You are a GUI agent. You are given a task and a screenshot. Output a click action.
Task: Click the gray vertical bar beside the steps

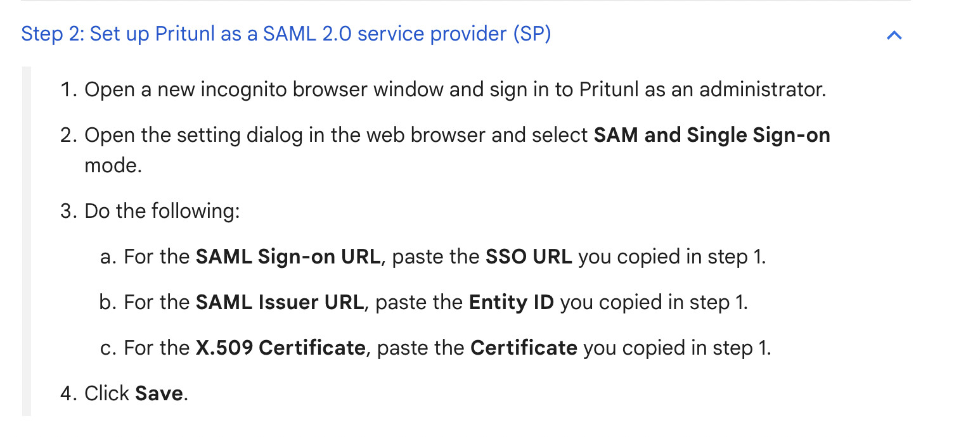point(26,241)
